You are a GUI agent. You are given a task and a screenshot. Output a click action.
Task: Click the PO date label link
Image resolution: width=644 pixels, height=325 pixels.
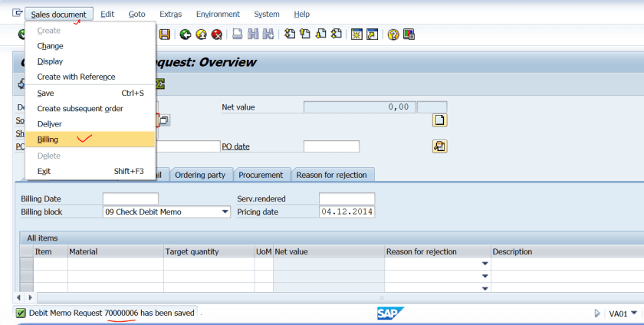(x=236, y=146)
